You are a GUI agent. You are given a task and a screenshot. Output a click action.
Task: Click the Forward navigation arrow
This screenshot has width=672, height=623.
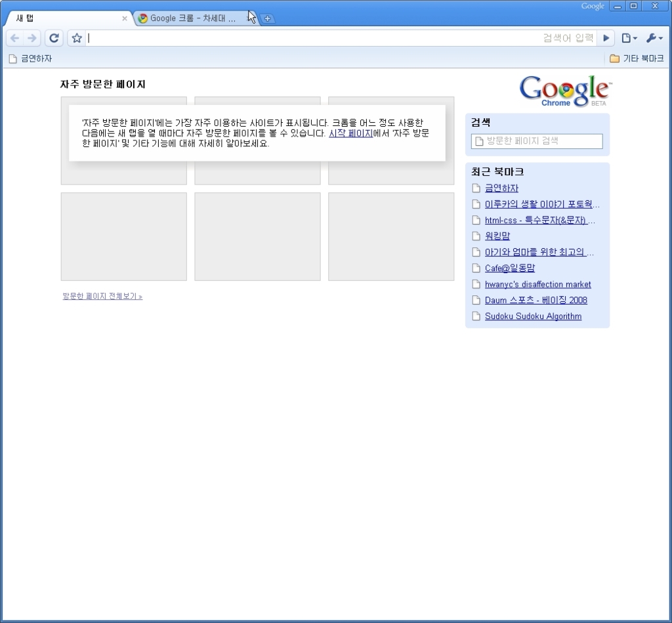click(32, 38)
